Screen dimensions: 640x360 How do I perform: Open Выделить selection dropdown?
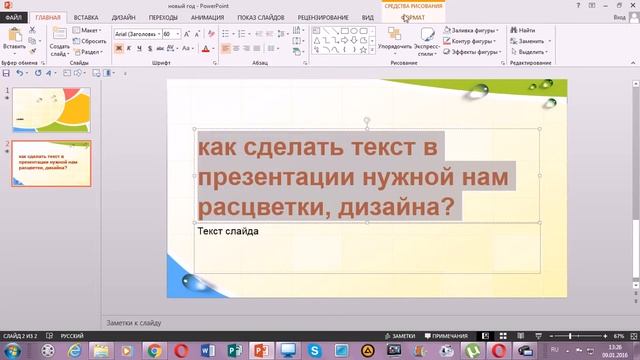(x=529, y=52)
